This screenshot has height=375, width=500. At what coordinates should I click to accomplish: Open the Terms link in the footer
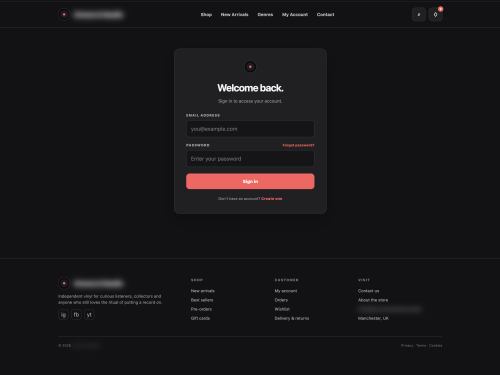tap(421, 346)
